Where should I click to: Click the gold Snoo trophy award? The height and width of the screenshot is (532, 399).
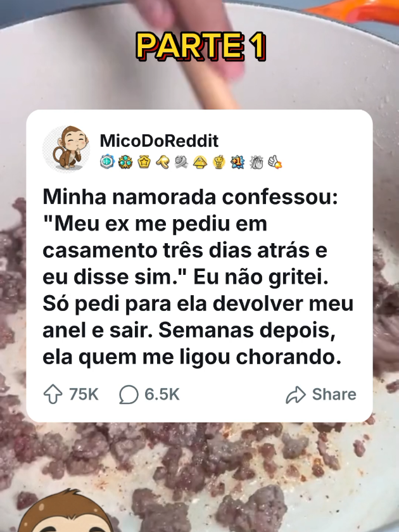tap(219, 162)
